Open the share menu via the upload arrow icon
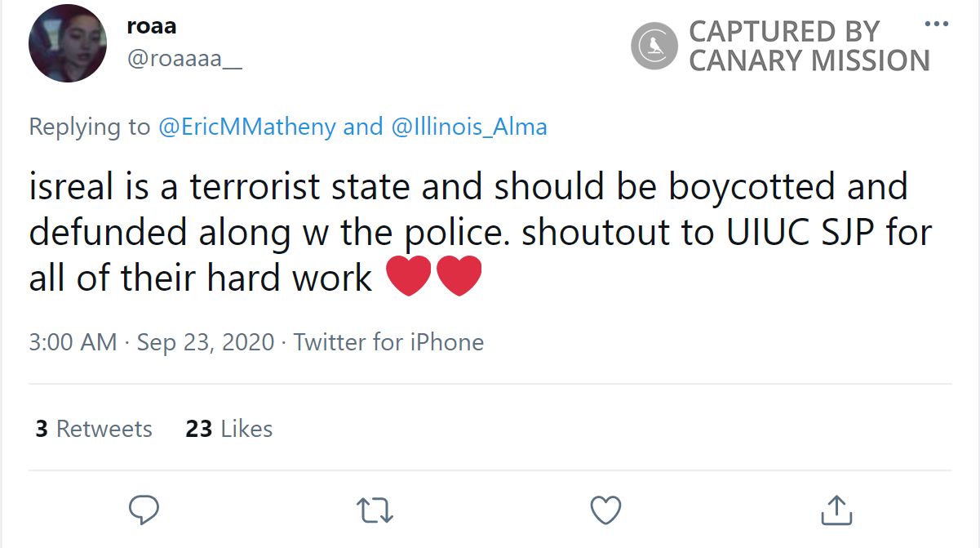This screenshot has height=548, width=980. tap(836, 510)
